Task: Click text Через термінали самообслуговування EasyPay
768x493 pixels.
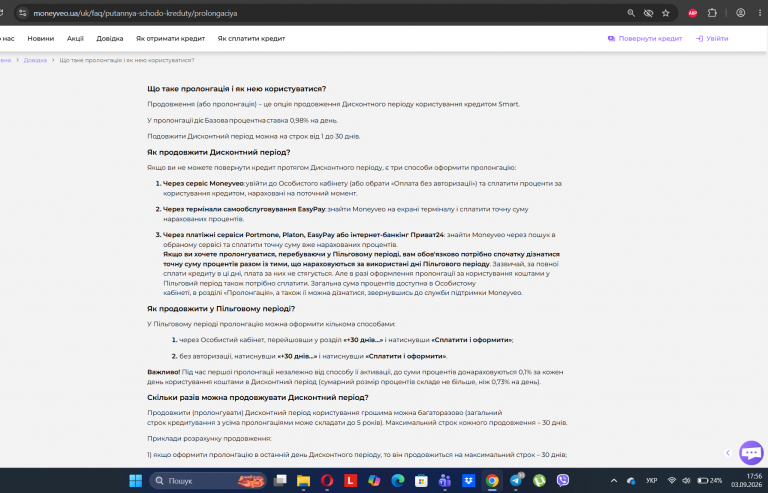Action: 244,209
